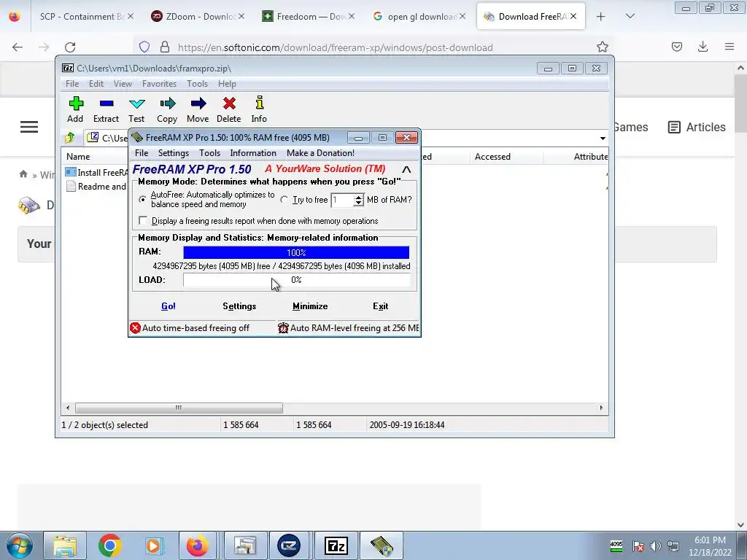The height and width of the screenshot is (560, 747).
Task: Select the Try to free radio button
Action: click(285, 200)
